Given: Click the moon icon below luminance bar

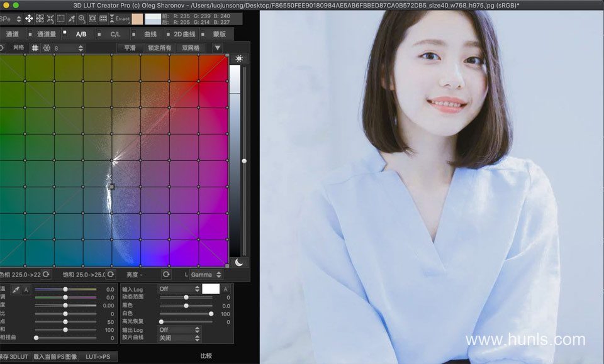Looking at the screenshot, I should point(239,262).
